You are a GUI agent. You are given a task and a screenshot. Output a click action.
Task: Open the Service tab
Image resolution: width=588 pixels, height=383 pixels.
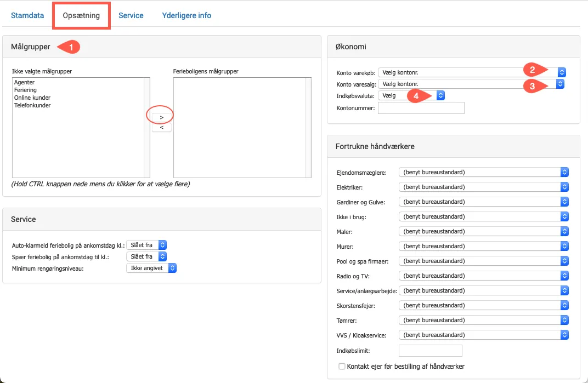pos(131,15)
